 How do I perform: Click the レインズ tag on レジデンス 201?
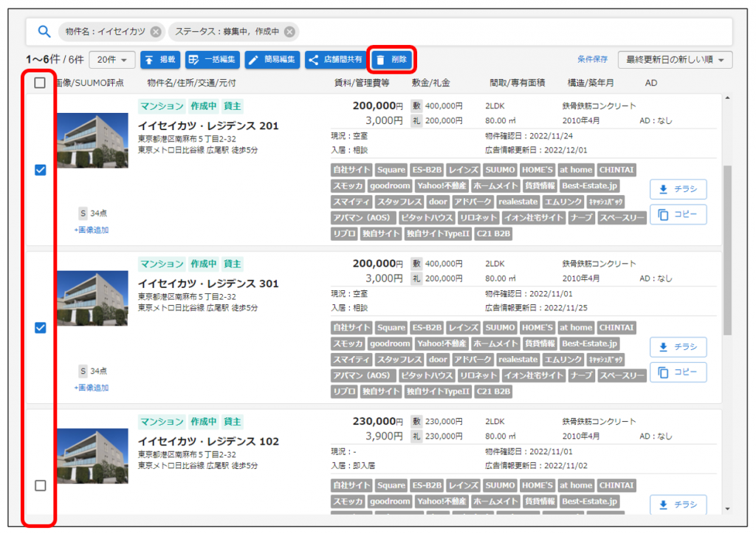(x=463, y=170)
